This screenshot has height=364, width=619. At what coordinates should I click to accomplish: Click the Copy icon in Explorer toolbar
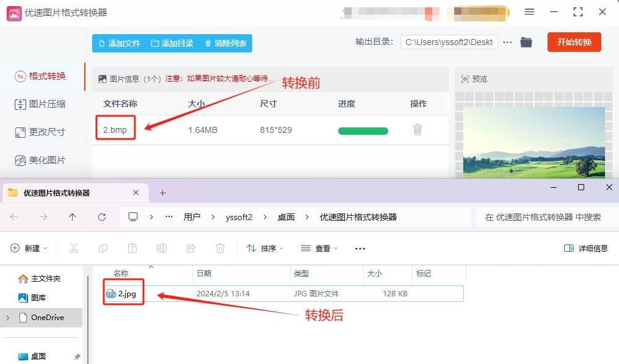tap(103, 248)
